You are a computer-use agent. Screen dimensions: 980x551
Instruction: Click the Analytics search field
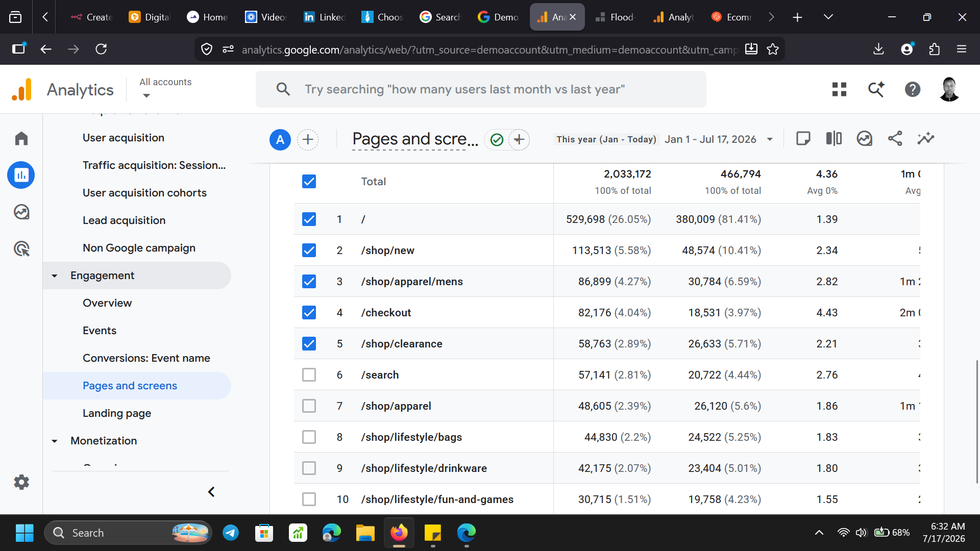481,89
